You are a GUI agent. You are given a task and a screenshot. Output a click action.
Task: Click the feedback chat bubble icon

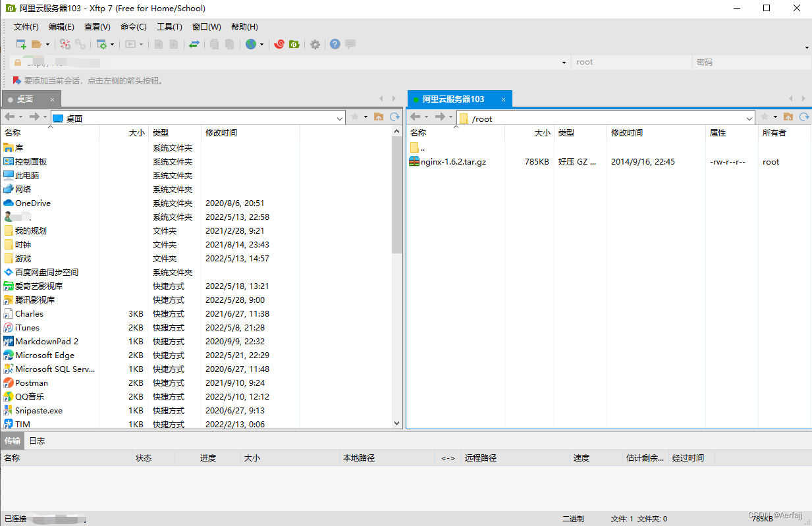[x=350, y=44]
